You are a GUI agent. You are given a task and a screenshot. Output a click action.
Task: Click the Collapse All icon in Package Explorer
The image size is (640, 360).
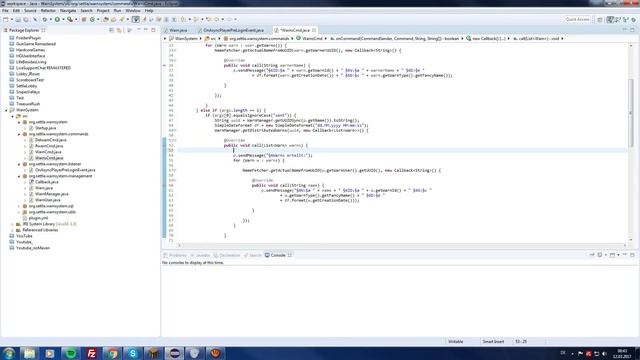coord(111,30)
